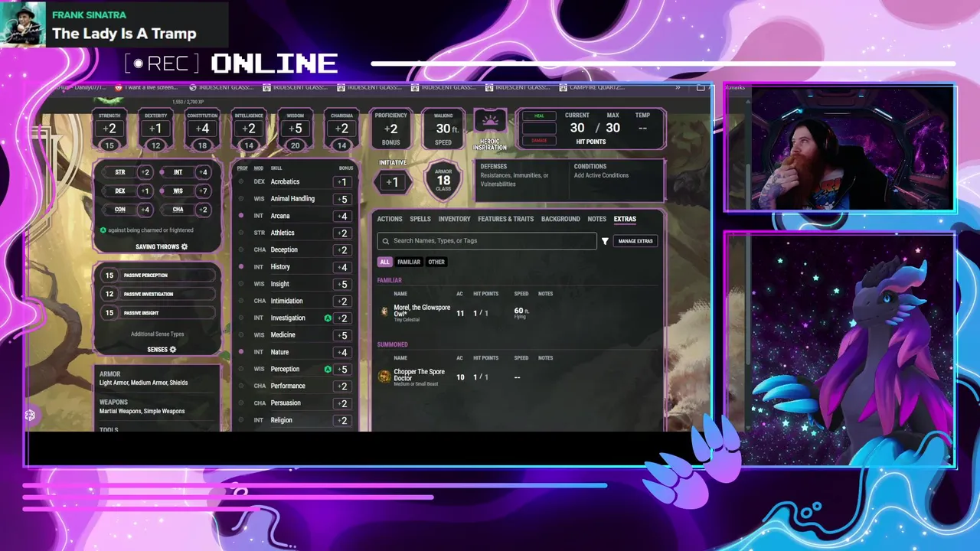Toggle Athletics proficiency dot
This screenshot has width=980, height=551.
[241, 233]
